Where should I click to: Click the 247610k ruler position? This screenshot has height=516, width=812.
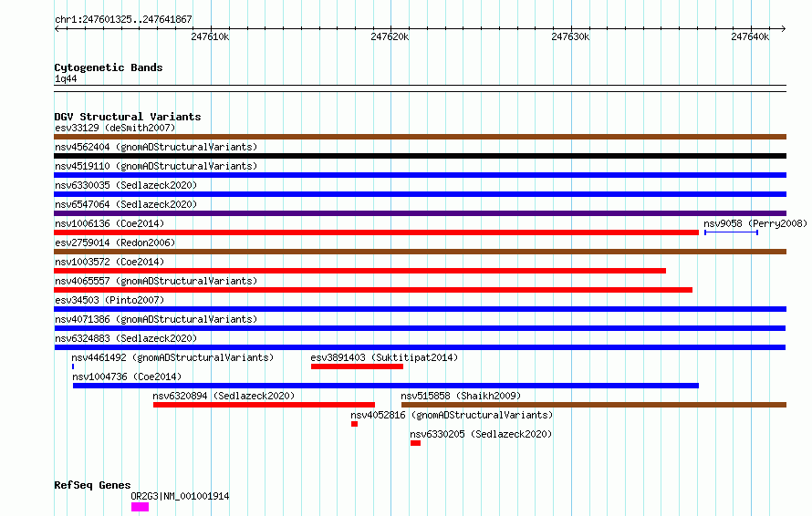(210, 36)
